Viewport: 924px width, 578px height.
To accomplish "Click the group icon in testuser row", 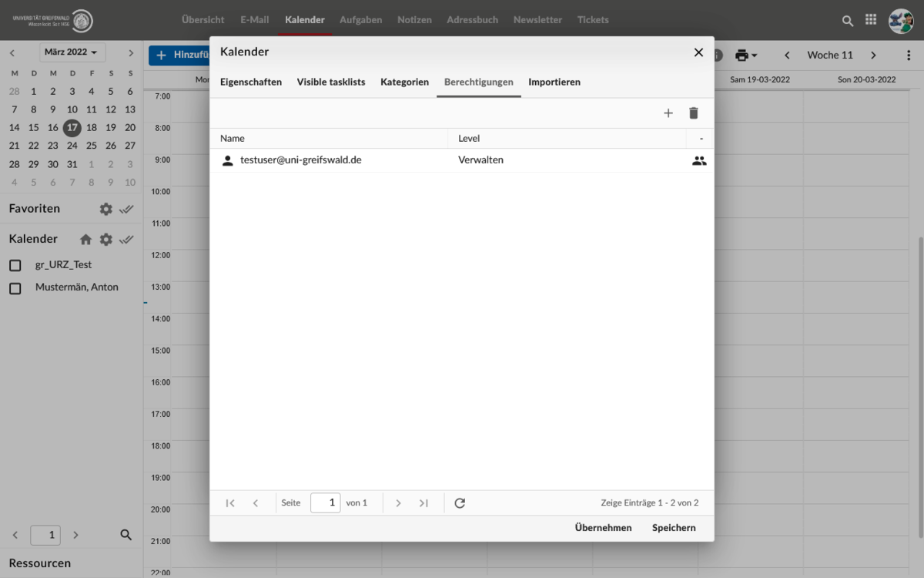I will 698,161.
